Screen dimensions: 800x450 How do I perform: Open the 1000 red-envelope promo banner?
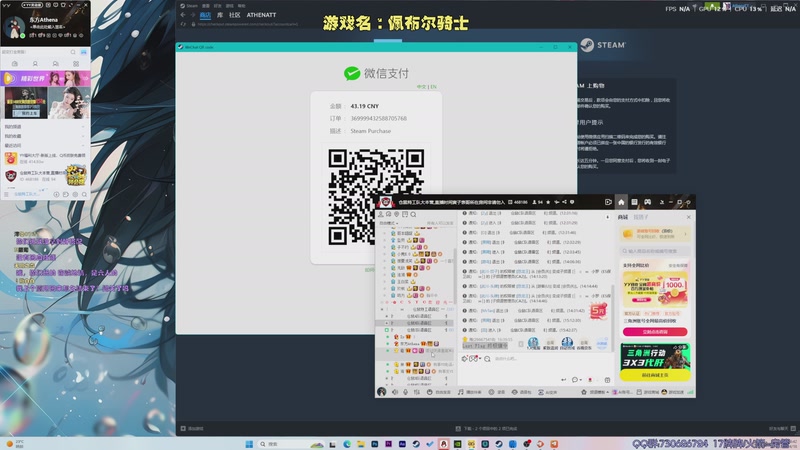(x=655, y=288)
